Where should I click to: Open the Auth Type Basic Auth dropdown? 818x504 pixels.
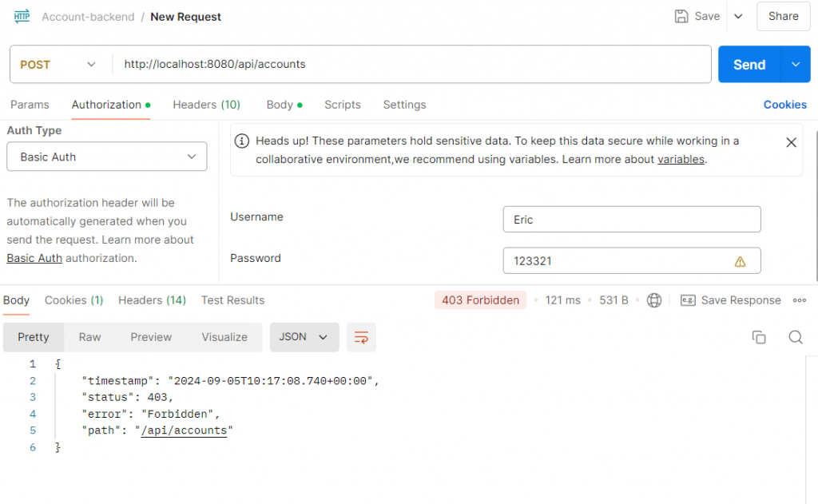(107, 157)
